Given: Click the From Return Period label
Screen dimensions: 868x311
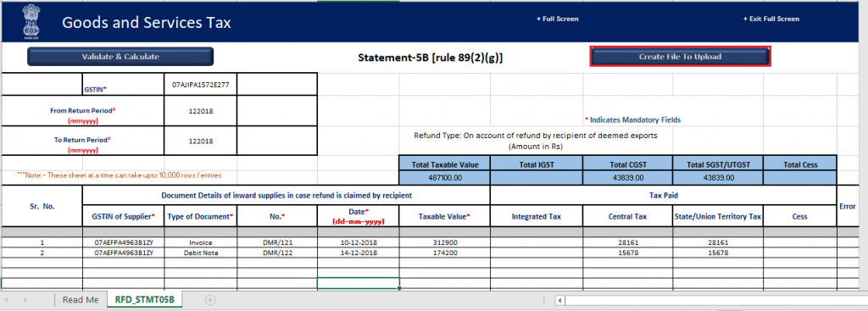Looking at the screenshot, I should point(83,111).
